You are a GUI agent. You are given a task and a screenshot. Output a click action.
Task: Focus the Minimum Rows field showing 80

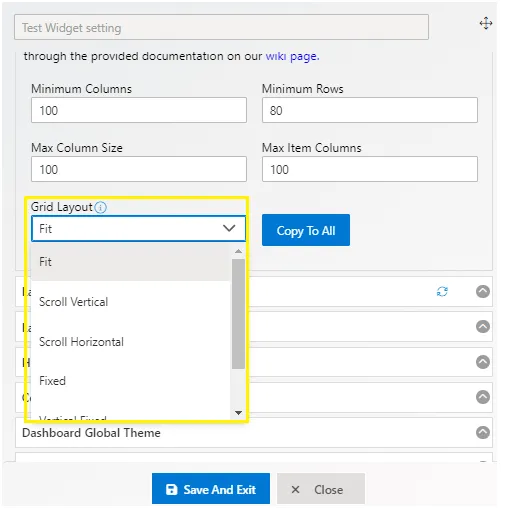click(370, 110)
